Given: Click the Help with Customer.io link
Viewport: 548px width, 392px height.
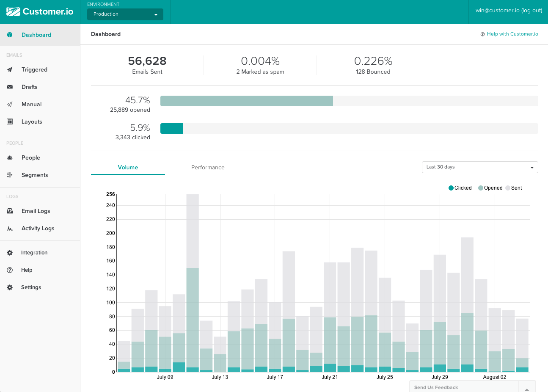Looking at the screenshot, I should 512,34.
